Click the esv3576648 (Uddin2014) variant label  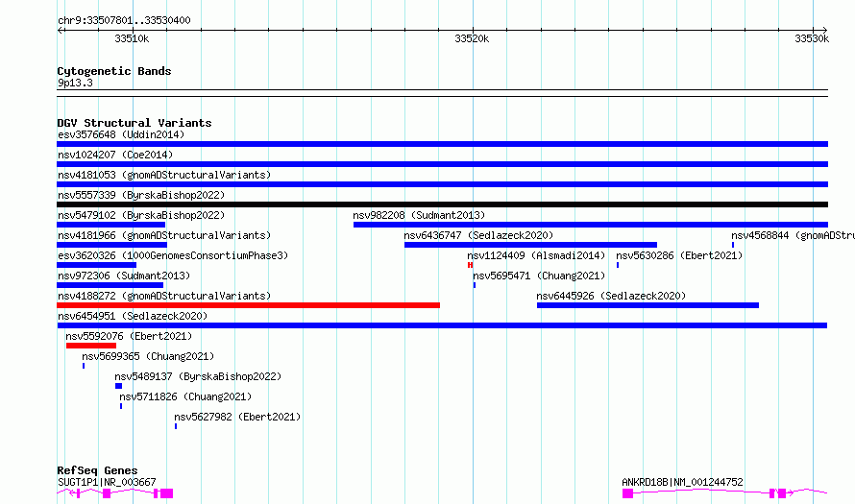pyautogui.click(x=121, y=134)
